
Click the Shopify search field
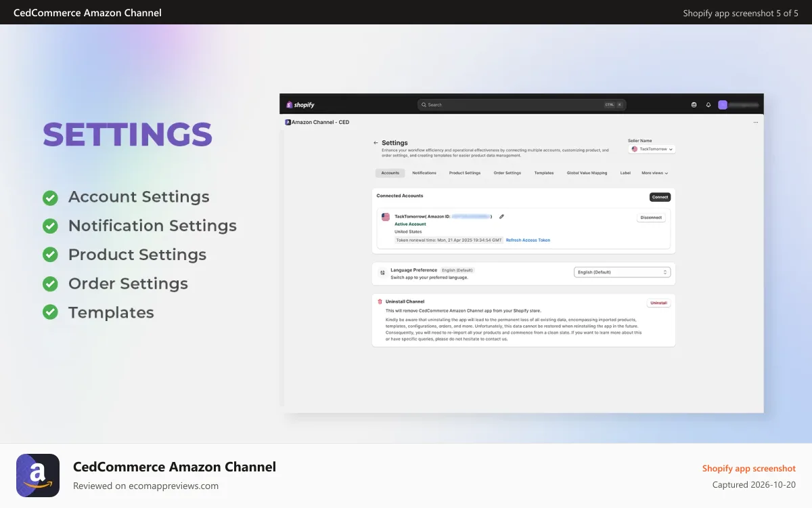pos(522,105)
